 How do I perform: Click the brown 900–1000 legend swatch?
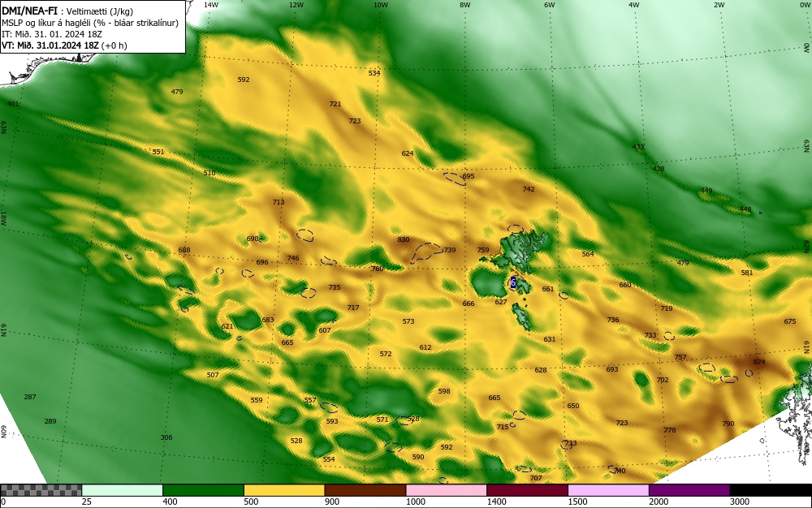pyautogui.click(x=365, y=490)
